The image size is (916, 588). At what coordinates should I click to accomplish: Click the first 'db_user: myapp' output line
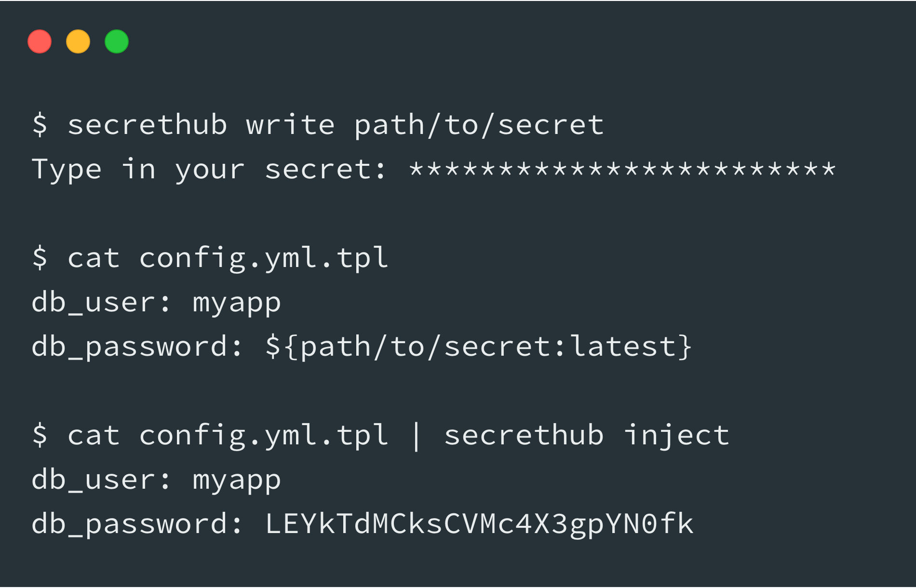(156, 303)
